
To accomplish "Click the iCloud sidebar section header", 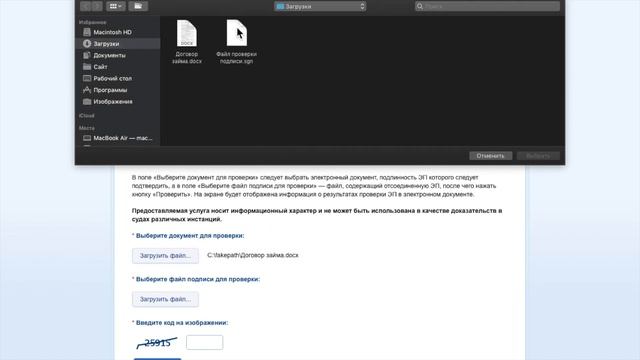I will tap(87, 116).
